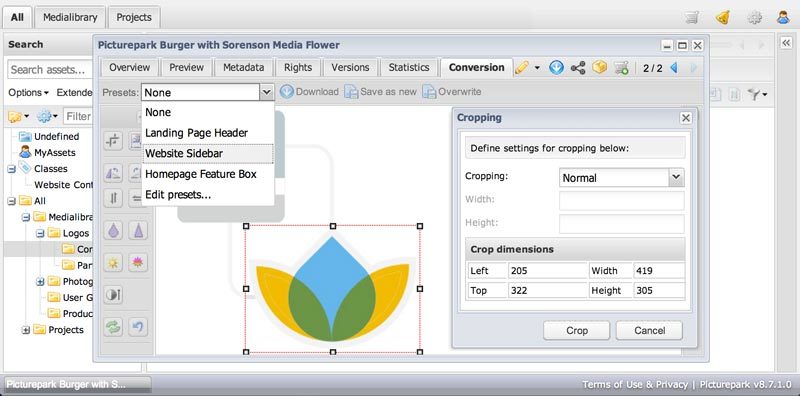Click the blue download circle icon in tab bar

click(x=556, y=67)
